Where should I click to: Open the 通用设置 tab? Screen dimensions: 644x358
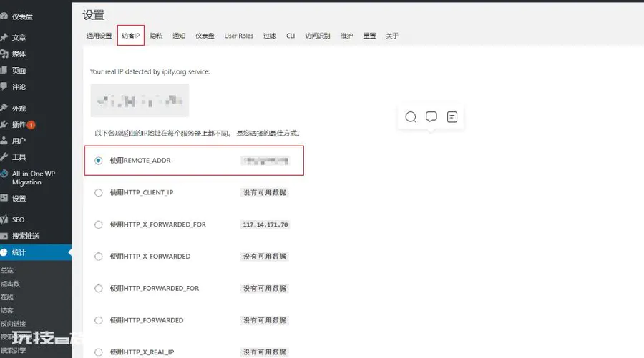pyautogui.click(x=99, y=36)
